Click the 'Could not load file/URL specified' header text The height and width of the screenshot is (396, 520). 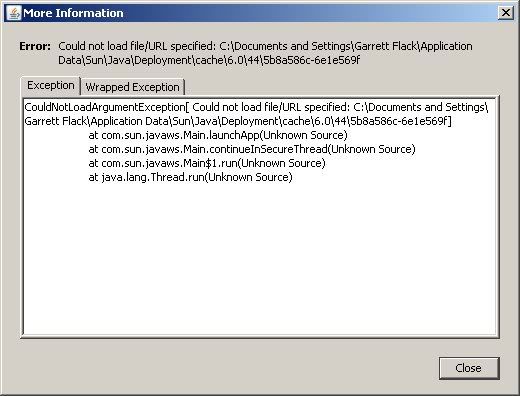click(x=137, y=46)
